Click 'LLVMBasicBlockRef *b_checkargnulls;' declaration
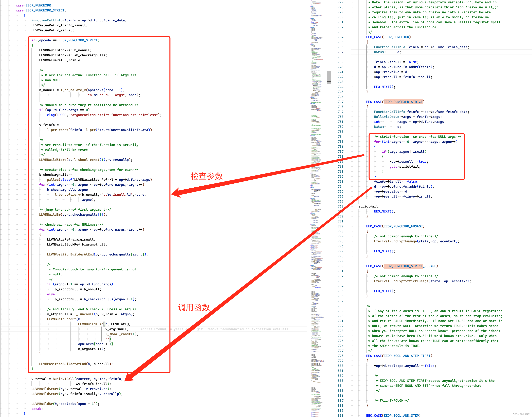 [x=73, y=55]
